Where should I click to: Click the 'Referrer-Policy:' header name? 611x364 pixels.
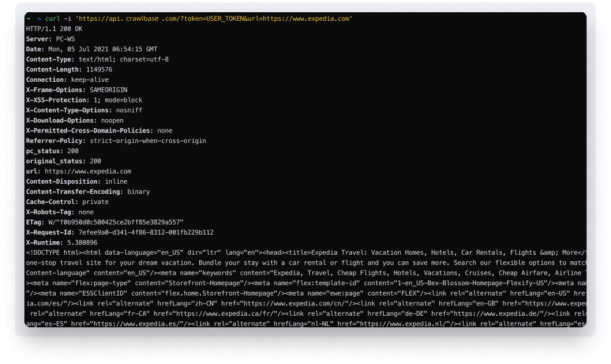(x=56, y=140)
